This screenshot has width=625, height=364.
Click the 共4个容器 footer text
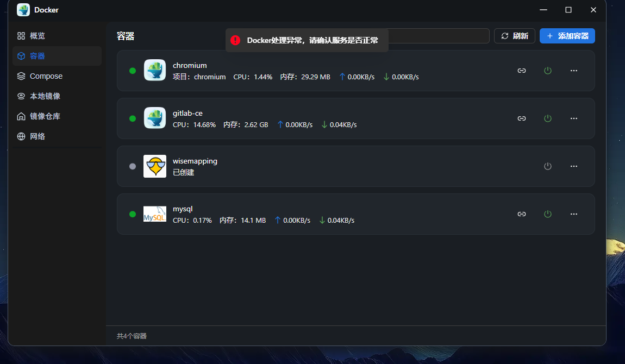tap(132, 336)
